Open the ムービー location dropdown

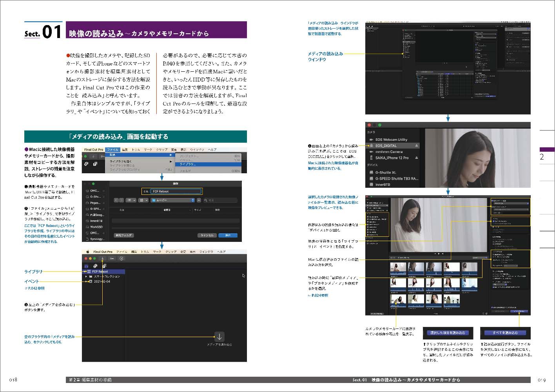click(x=173, y=200)
